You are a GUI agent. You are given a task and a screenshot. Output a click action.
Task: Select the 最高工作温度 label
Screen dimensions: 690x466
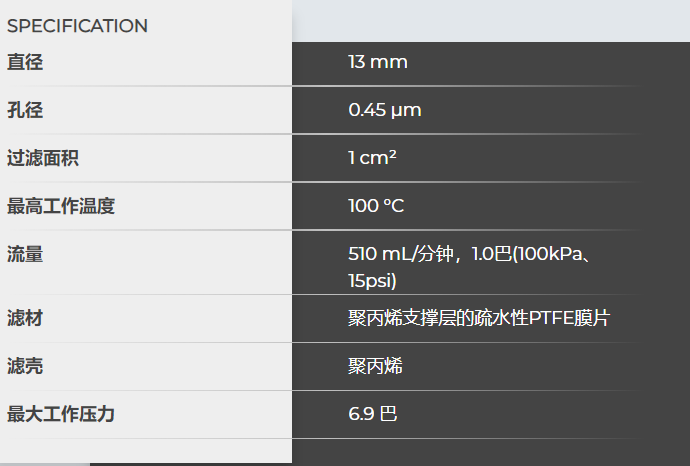(x=61, y=206)
